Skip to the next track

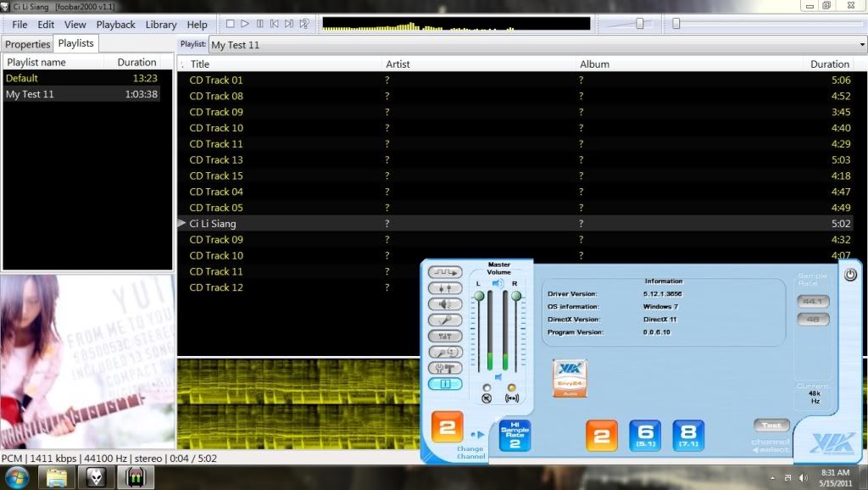[289, 24]
